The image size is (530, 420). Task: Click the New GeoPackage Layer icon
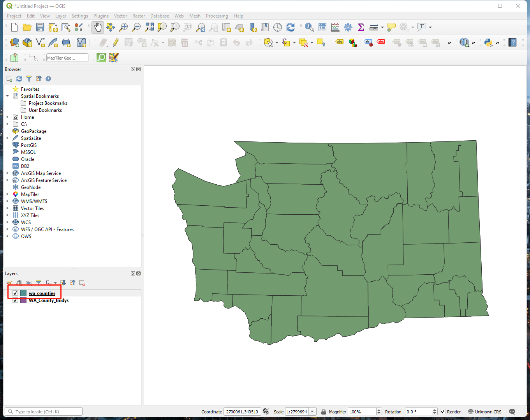(x=27, y=42)
